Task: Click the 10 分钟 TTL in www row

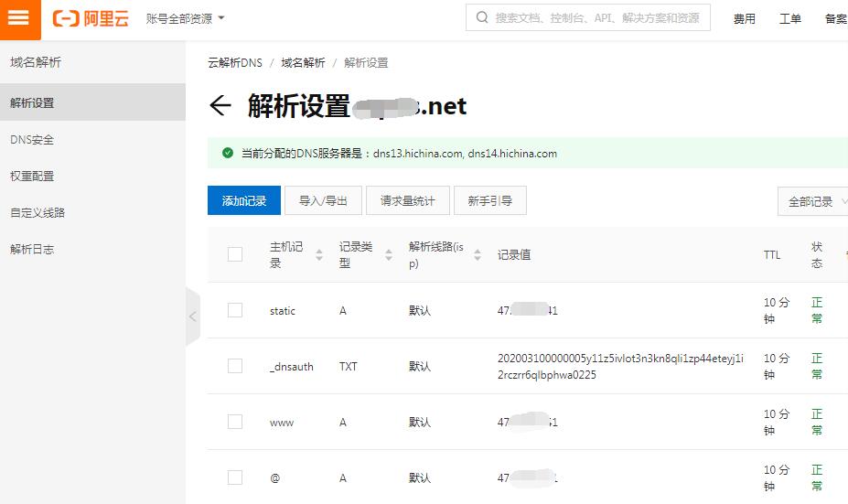Action: click(x=776, y=422)
